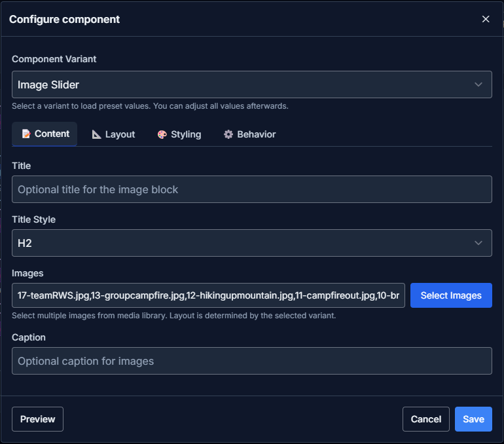This screenshot has height=444, width=504.
Task: Open the Component Variant 'Image Slider' dropdown
Action: 251,84
